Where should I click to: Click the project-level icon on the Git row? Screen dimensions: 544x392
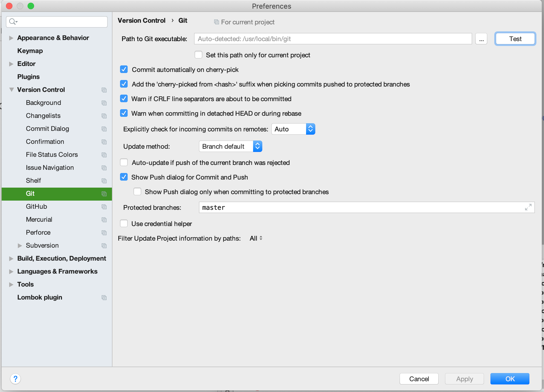point(104,194)
